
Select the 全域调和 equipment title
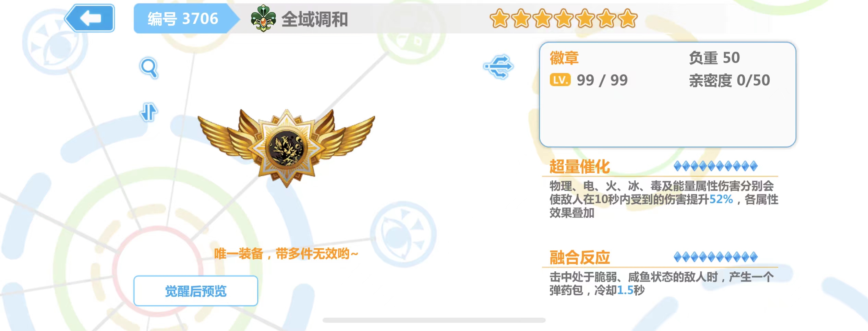(x=314, y=19)
